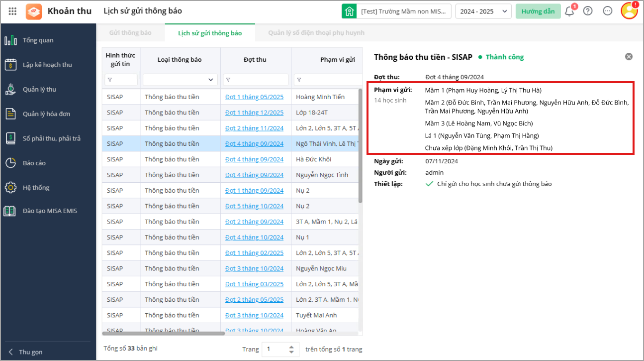Open the help question mark icon
The image size is (644, 361).
pyautogui.click(x=588, y=11)
